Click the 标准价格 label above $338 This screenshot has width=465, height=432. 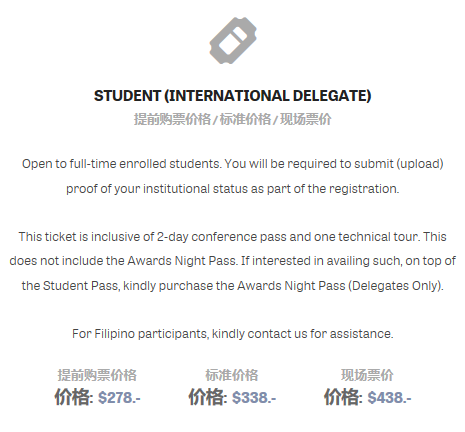(x=232, y=375)
